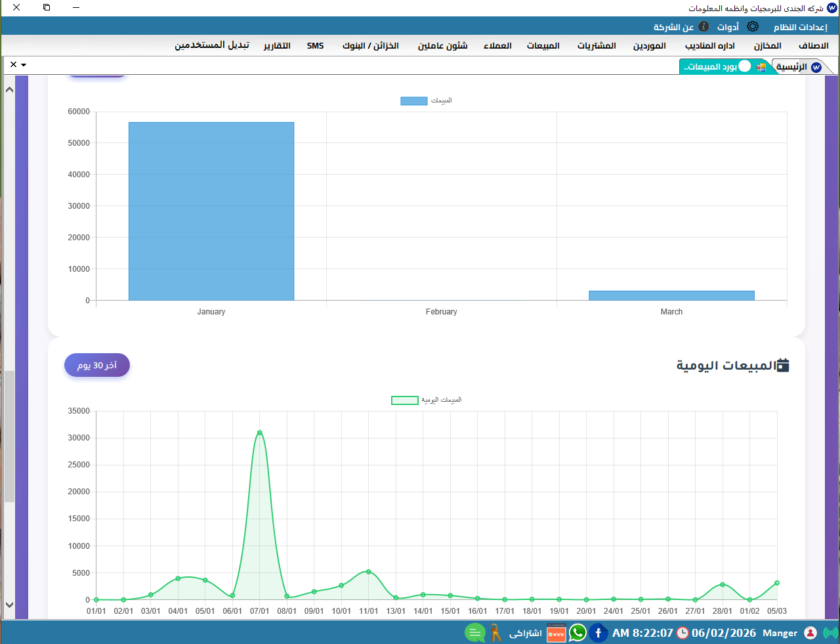The width and height of the screenshot is (840, 644).
Task: Open the green chat bubble icon
Action: click(474, 633)
